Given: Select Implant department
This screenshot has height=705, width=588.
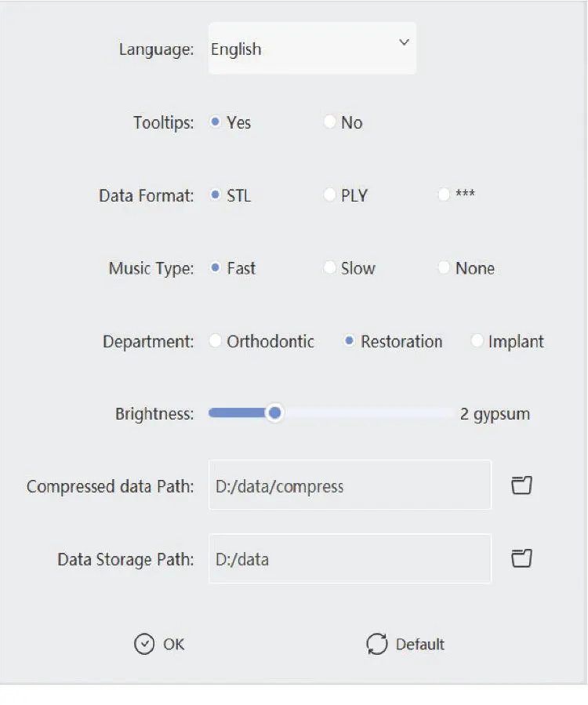Looking at the screenshot, I should pos(477,341).
